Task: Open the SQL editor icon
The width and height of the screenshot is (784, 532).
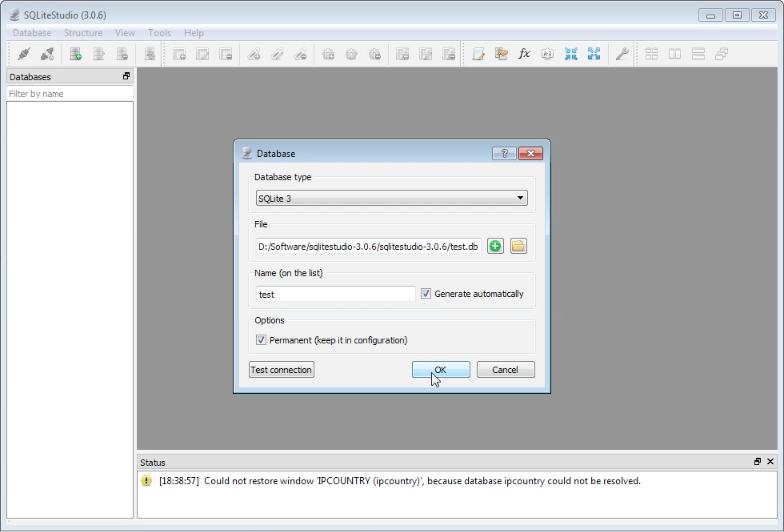Action: pos(478,54)
